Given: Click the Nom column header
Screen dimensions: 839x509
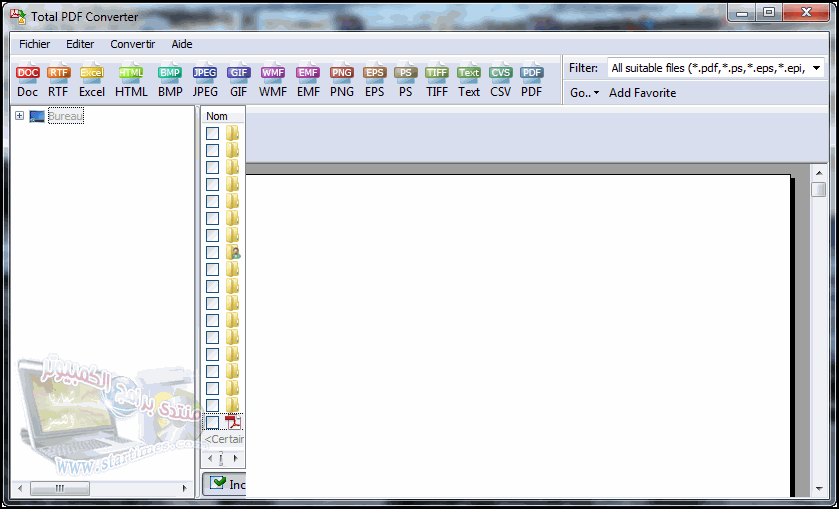Looking at the screenshot, I should (223, 116).
